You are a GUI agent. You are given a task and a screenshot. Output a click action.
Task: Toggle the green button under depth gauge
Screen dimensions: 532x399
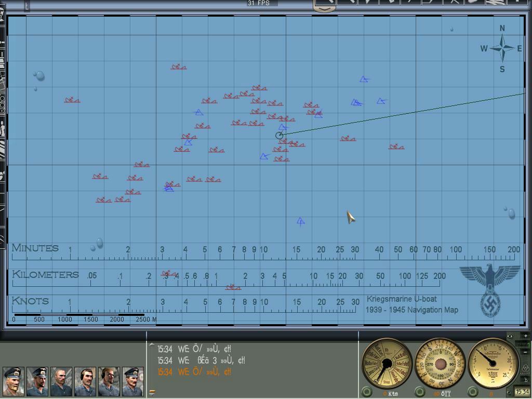tap(473, 392)
